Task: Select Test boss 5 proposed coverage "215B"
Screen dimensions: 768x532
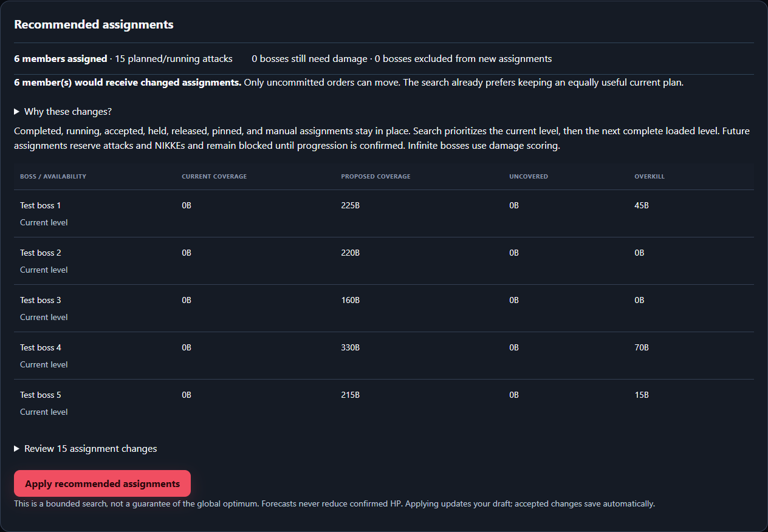Action: (x=350, y=395)
